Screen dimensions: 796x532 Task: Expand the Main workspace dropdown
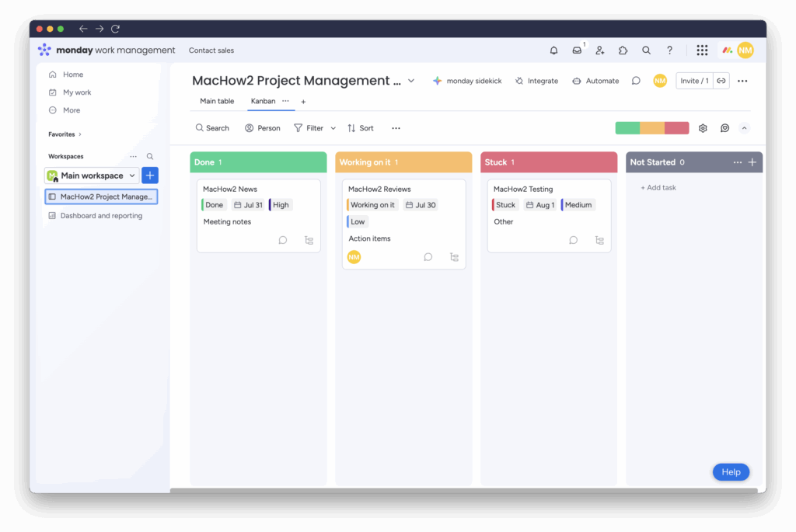[x=131, y=176]
